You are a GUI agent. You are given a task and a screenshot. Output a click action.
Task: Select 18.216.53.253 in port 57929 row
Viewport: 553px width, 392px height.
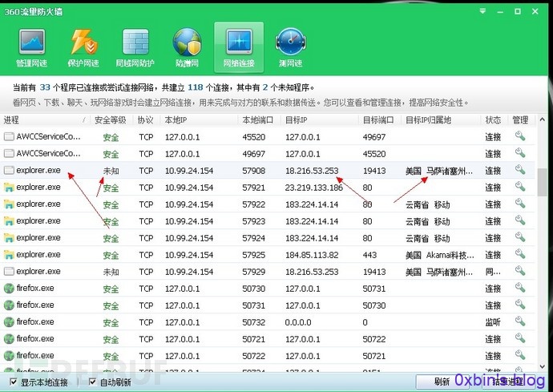tap(312, 272)
